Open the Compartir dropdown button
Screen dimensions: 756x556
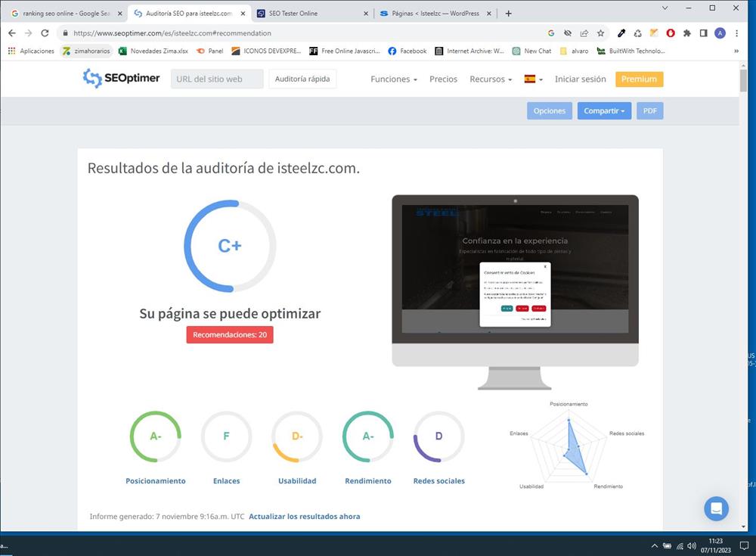604,111
